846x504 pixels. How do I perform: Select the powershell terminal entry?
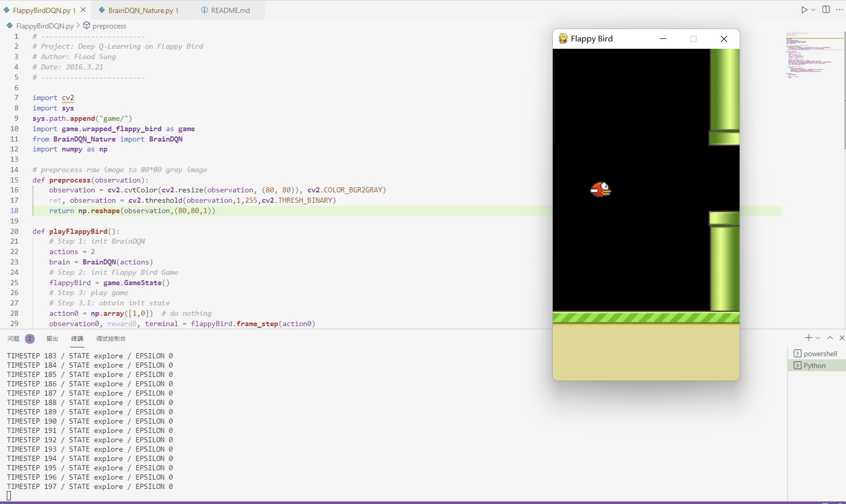(x=816, y=354)
